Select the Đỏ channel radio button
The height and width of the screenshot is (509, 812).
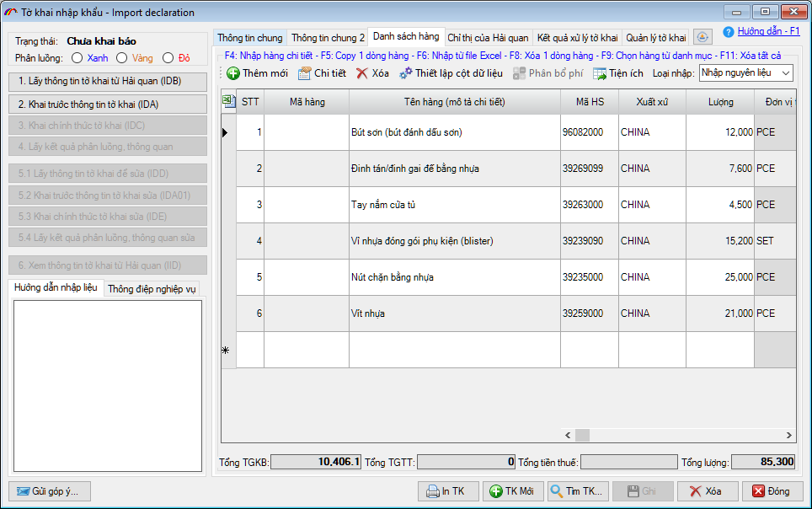click(x=168, y=58)
